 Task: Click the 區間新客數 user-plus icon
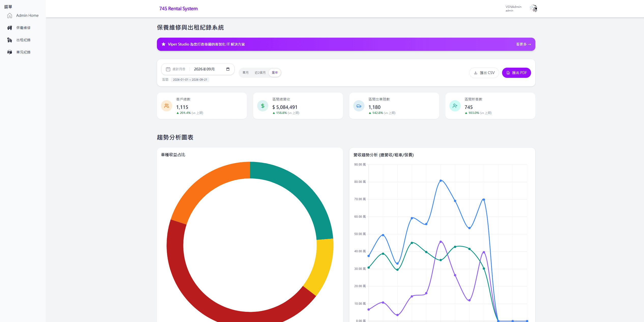click(x=455, y=106)
